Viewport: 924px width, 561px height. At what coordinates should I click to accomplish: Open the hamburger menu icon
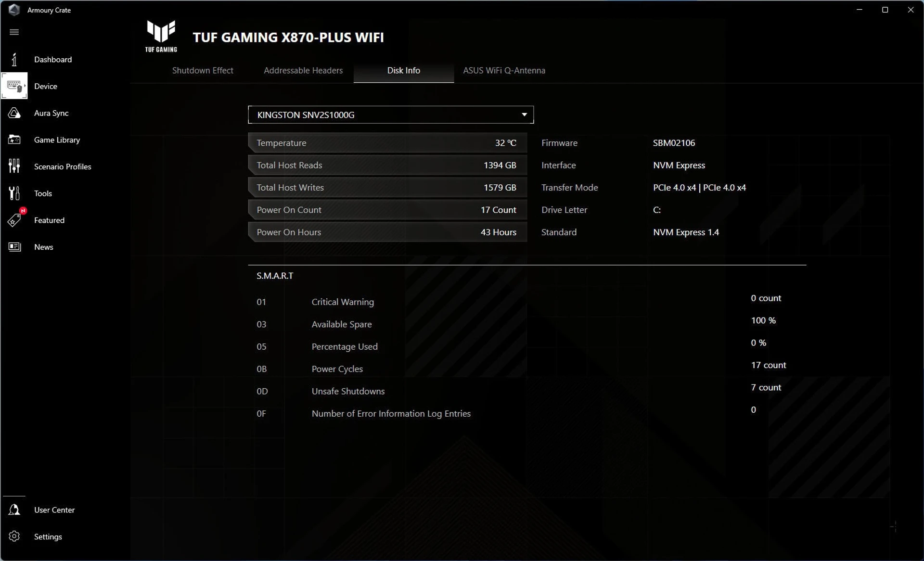click(x=14, y=32)
